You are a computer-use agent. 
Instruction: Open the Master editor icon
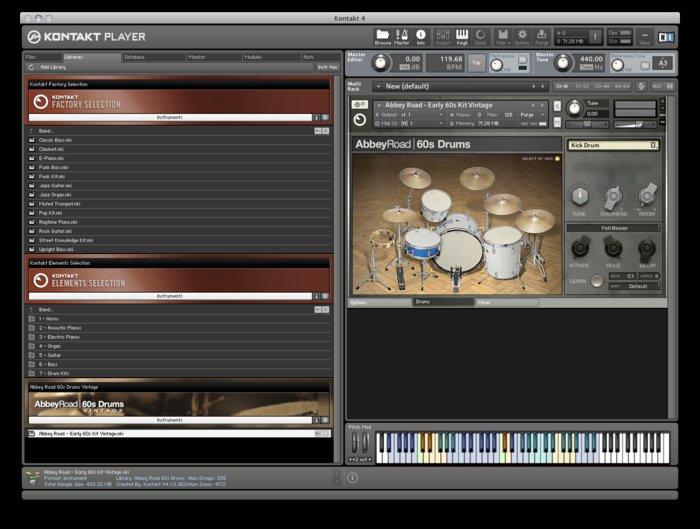click(x=401, y=37)
